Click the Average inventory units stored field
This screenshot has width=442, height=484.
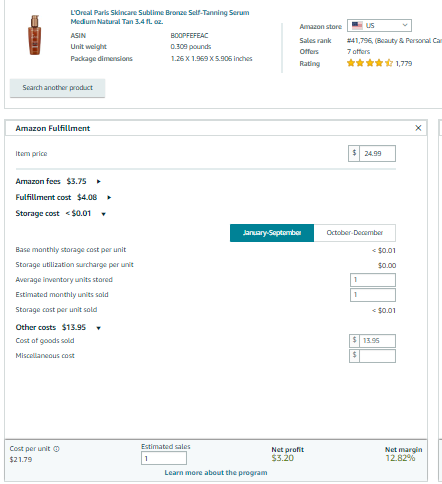click(x=373, y=280)
